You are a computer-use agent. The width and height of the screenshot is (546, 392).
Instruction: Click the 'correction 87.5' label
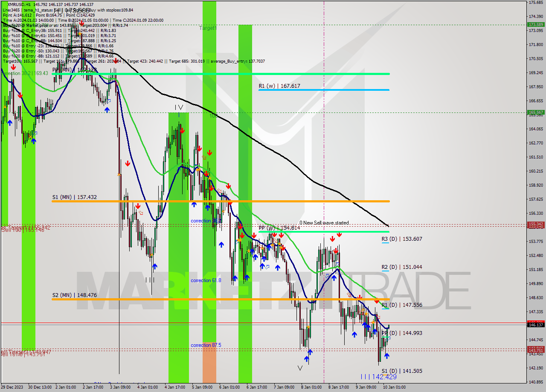(206, 345)
